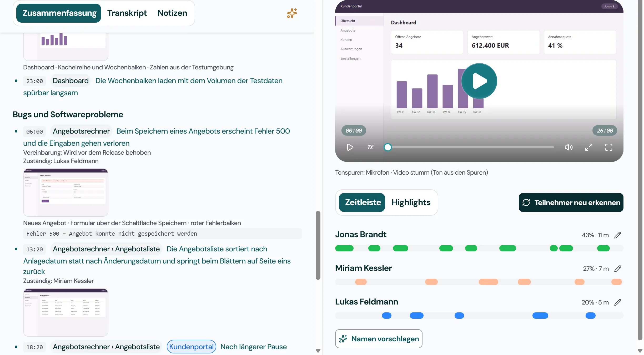Edit Miriam Kessler's name with the pencil icon
The width and height of the screenshot is (644, 355).
coord(618,269)
